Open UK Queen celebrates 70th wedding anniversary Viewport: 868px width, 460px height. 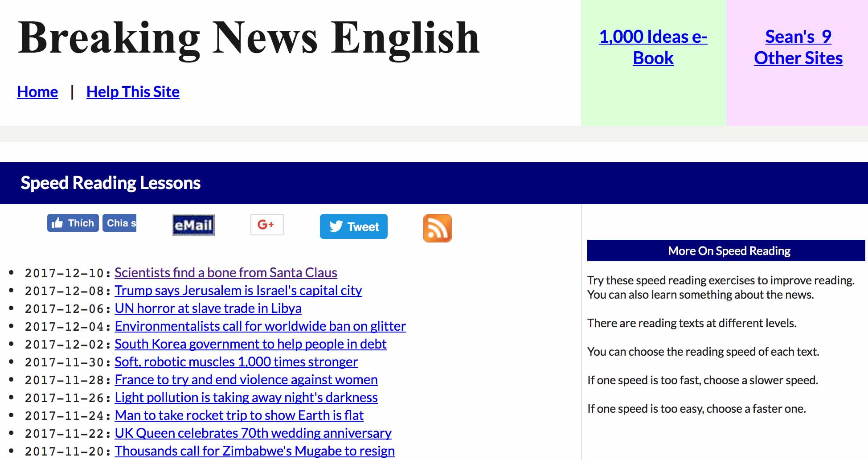[x=253, y=433]
